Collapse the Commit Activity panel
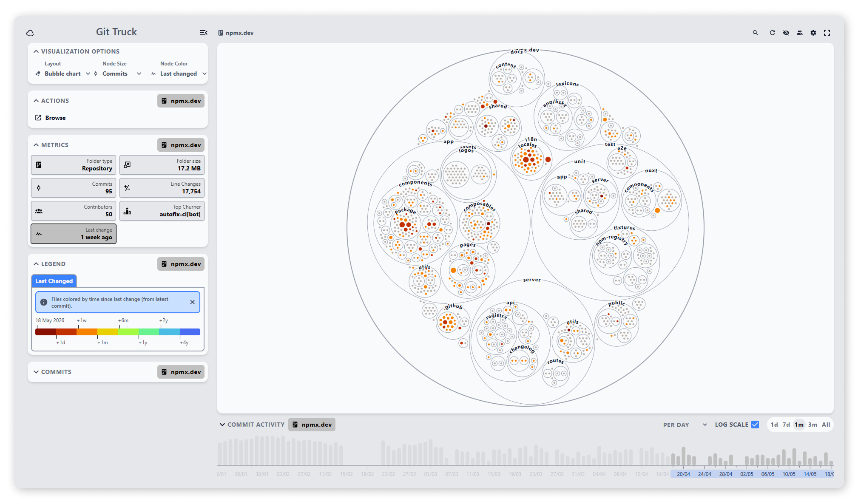The image size is (858, 504). pos(222,425)
